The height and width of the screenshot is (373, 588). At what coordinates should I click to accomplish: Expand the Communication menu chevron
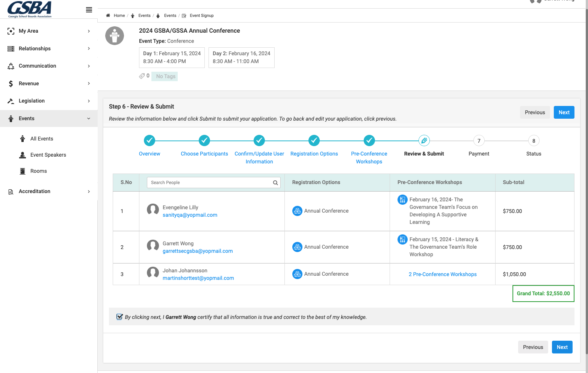coord(89,66)
